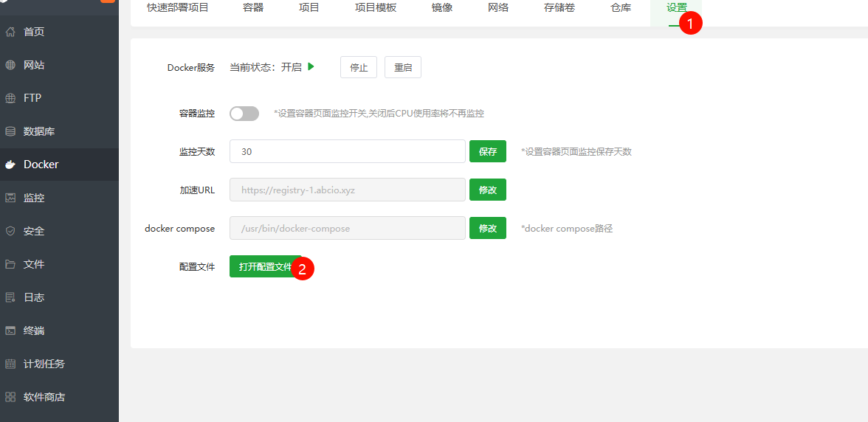This screenshot has height=422, width=868.
Task: Switch to the 镜像 tab
Action: coord(442,7)
